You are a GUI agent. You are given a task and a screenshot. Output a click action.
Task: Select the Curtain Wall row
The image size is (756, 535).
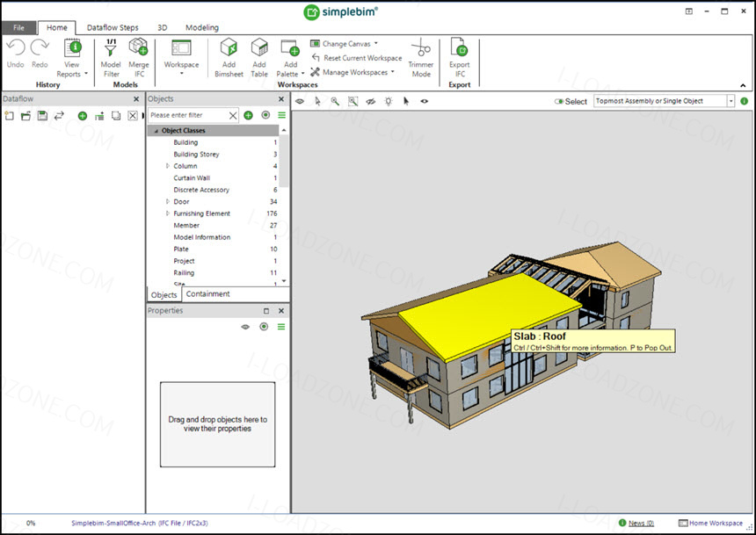pos(213,177)
